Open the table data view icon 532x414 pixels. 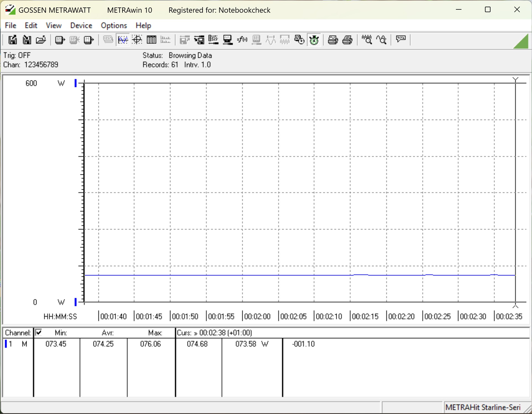(x=151, y=40)
